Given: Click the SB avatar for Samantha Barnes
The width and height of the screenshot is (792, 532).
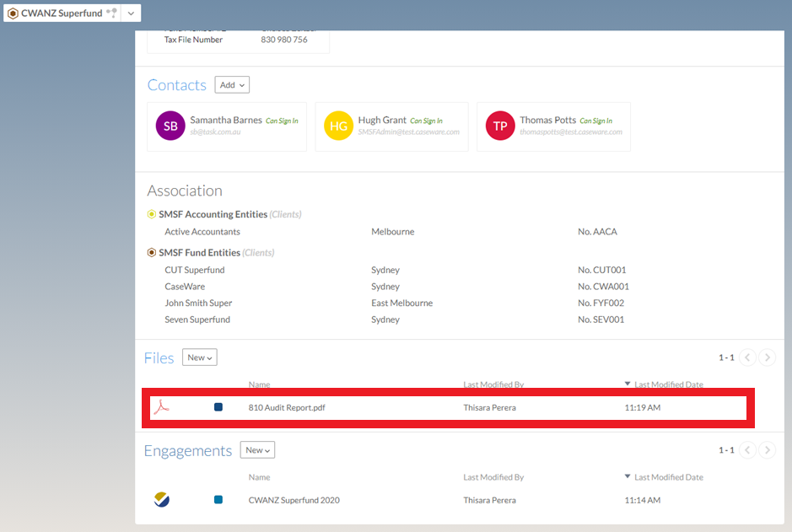Looking at the screenshot, I should pyautogui.click(x=170, y=126).
